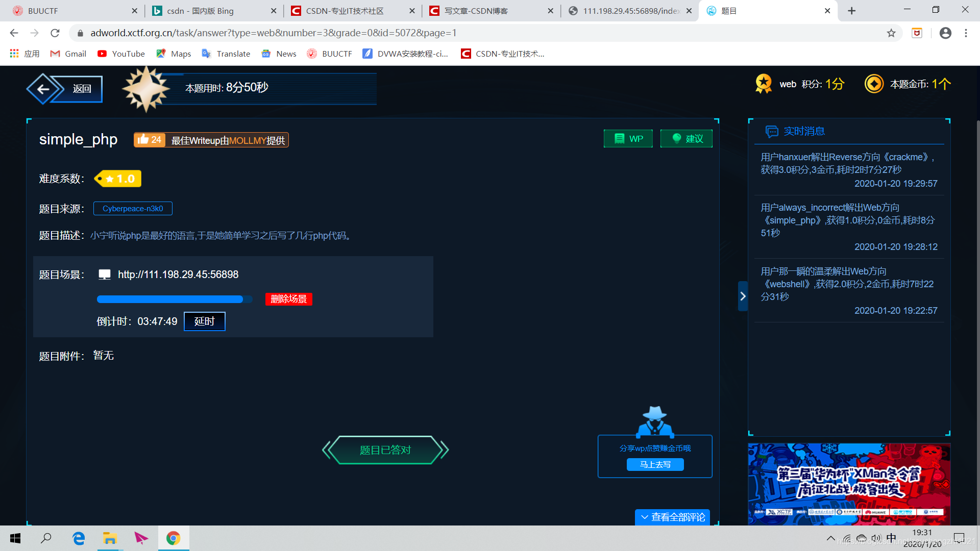The width and height of the screenshot is (980, 551).
Task: Click the difficulty 1.0 star badge
Action: point(118,179)
